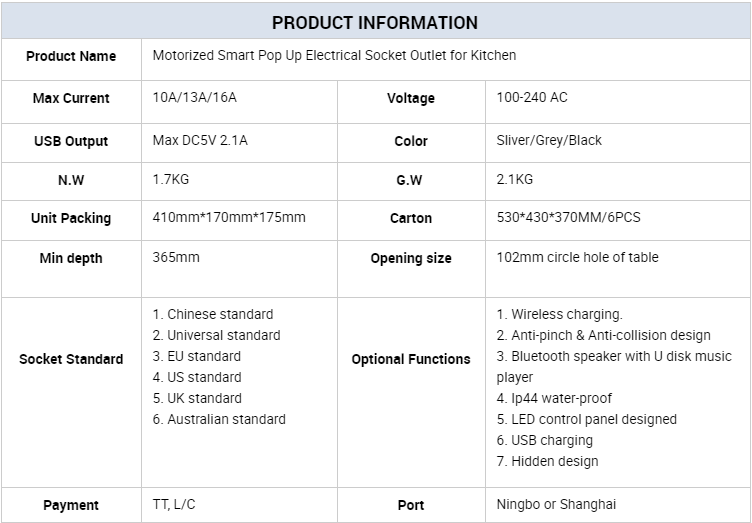
Task: Select the Voltage label cell
Action: tap(410, 98)
